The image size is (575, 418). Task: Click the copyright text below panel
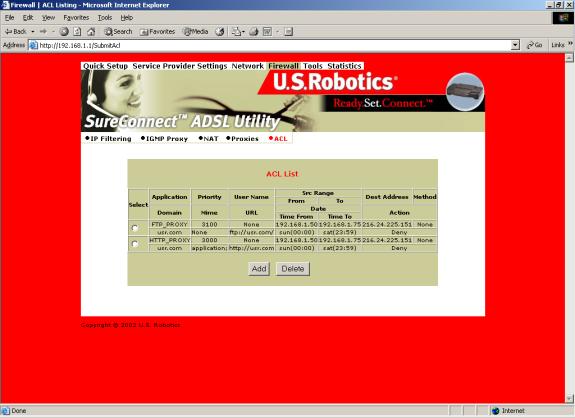[x=131, y=325]
